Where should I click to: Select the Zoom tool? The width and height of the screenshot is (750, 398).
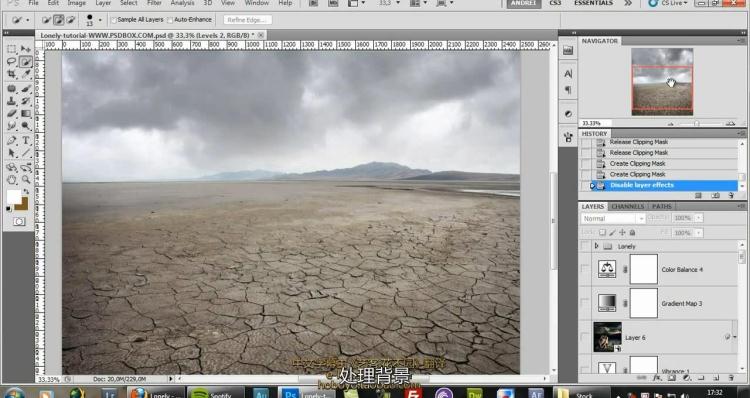point(26,179)
